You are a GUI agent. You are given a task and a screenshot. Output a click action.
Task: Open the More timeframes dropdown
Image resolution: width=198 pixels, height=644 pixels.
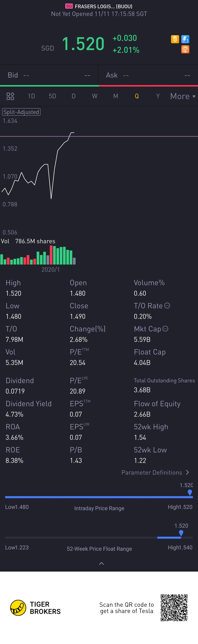point(183,96)
